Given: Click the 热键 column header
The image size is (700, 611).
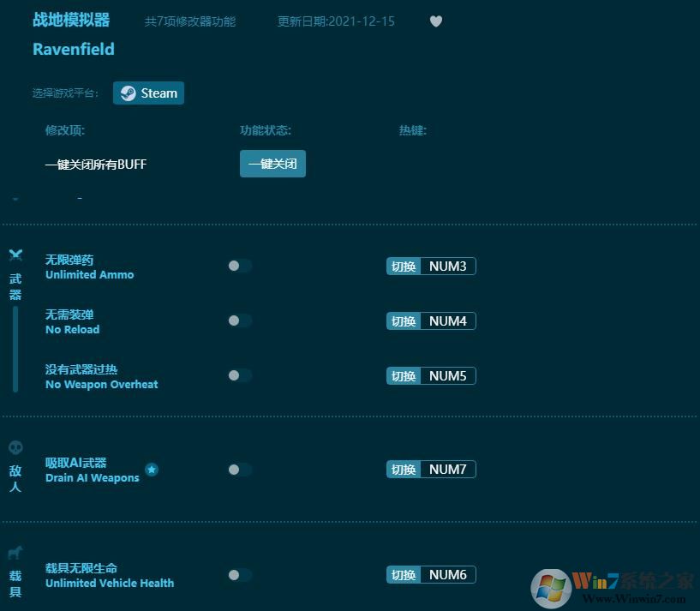Looking at the screenshot, I should click(x=412, y=130).
